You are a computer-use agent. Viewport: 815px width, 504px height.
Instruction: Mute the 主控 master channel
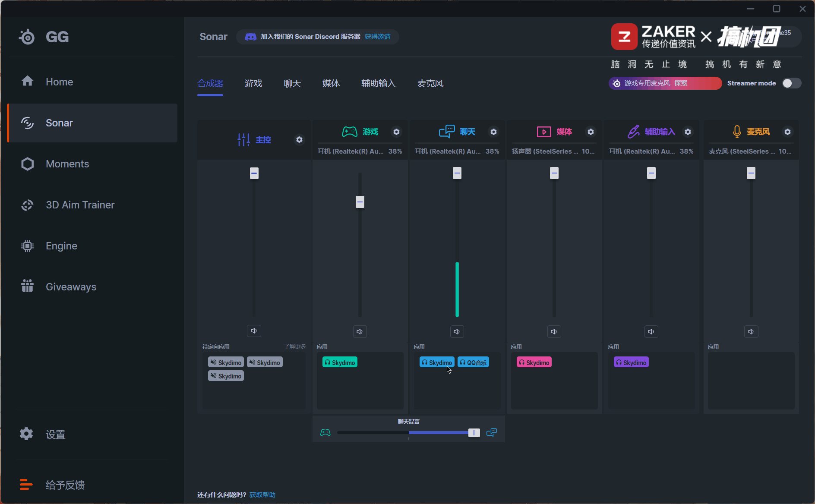[x=254, y=331]
